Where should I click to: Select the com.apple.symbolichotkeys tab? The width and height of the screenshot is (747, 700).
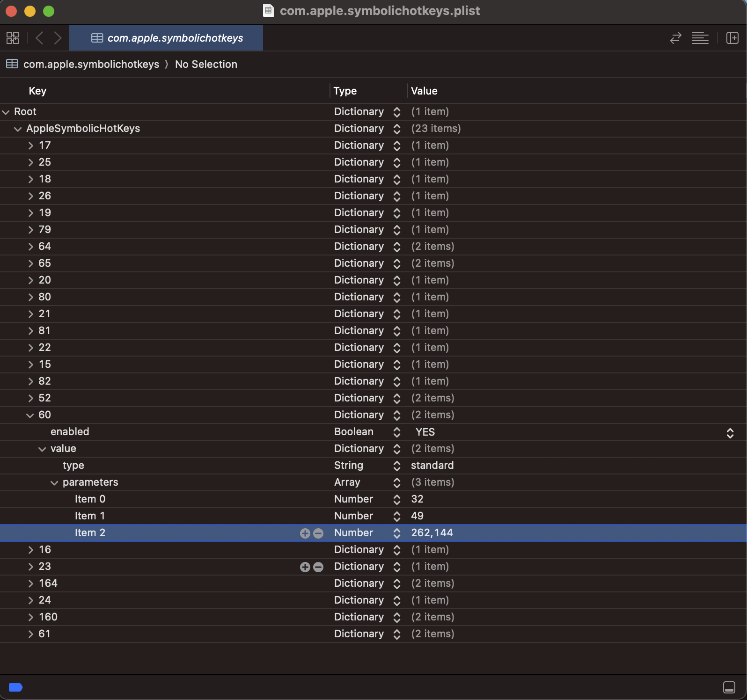[166, 38]
